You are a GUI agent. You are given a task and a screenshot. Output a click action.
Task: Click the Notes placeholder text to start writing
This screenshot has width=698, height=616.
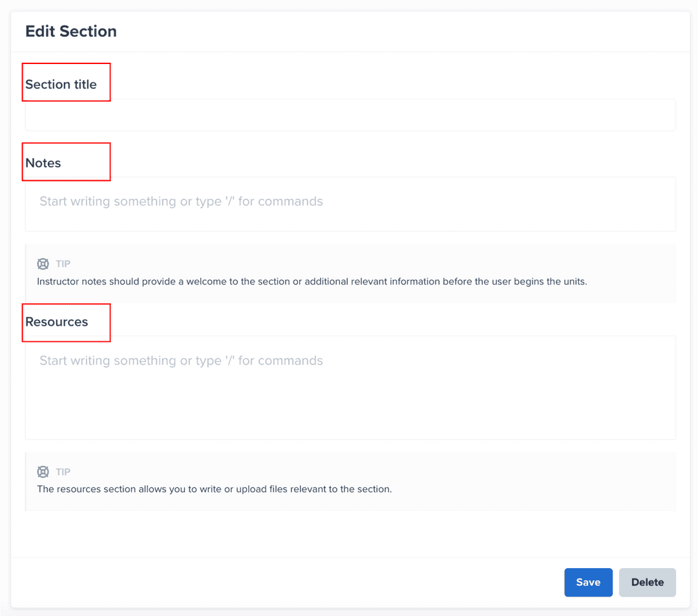[182, 202]
